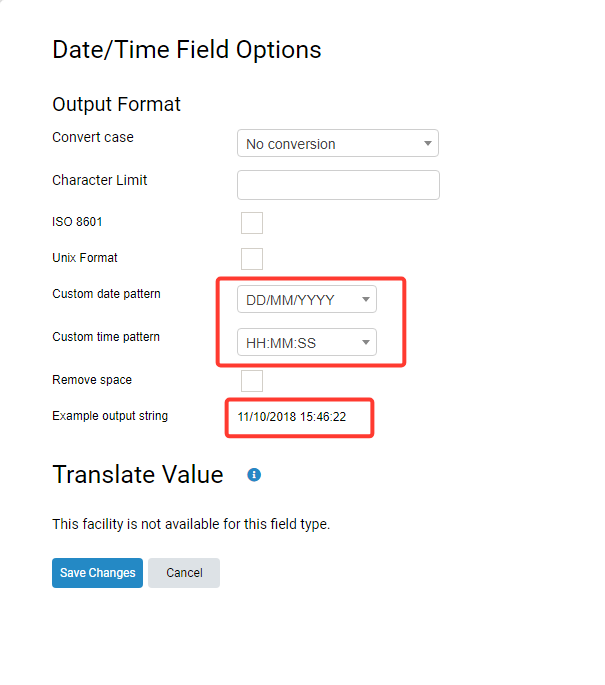Click the Date/Time Field Options heading
605x685 pixels.
pos(187,49)
